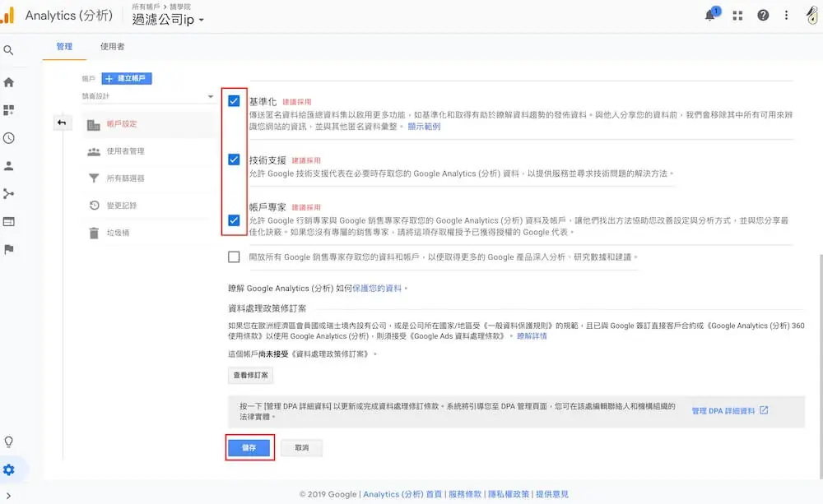Switch to the 管理 tab
The height and width of the screenshot is (504, 823).
click(x=64, y=47)
